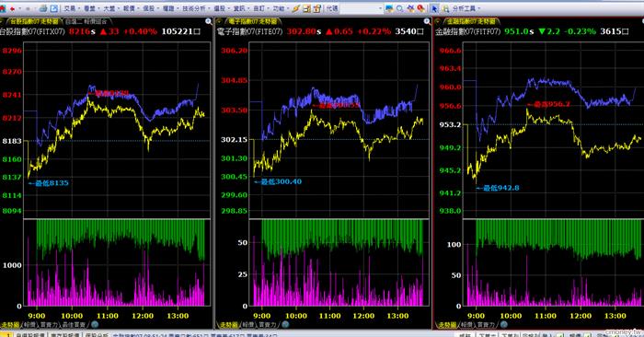
Task: Click the round globe icon below 電子指數 chart tabs
Action: click(x=285, y=324)
